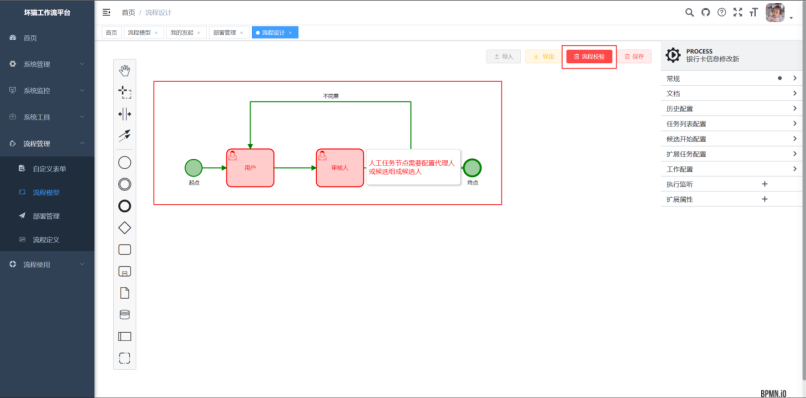The image size is (806, 398).
Task: Open the GitHub icon link
Action: (705, 13)
